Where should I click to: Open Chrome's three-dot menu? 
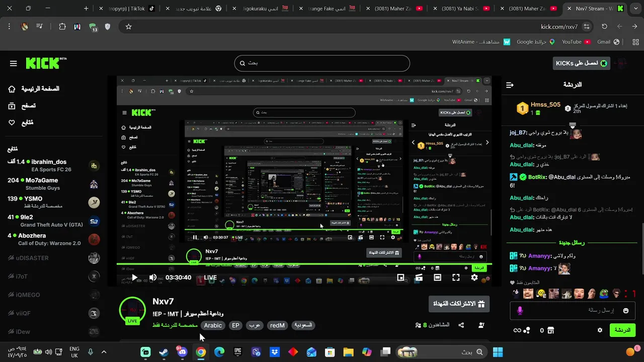(9, 27)
